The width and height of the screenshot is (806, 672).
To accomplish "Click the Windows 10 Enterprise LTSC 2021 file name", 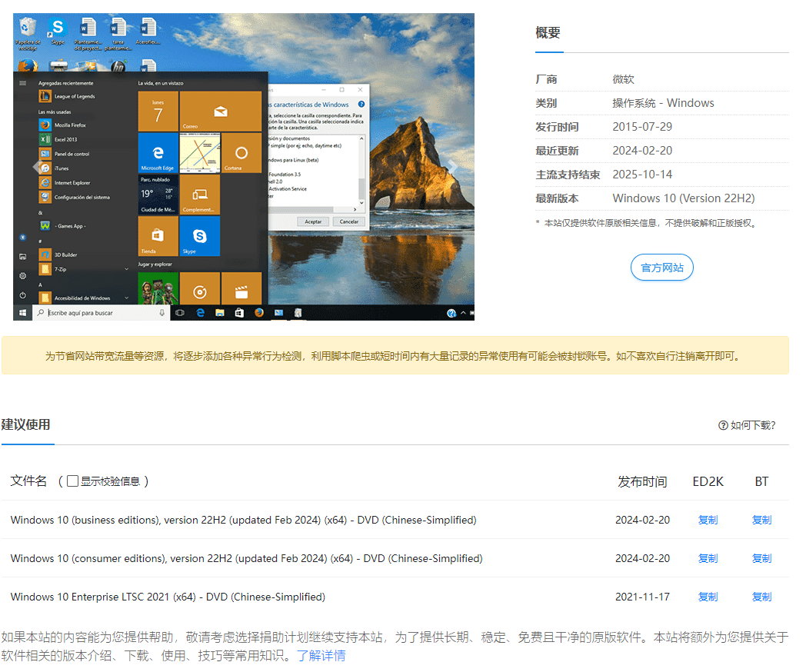I will (168, 597).
